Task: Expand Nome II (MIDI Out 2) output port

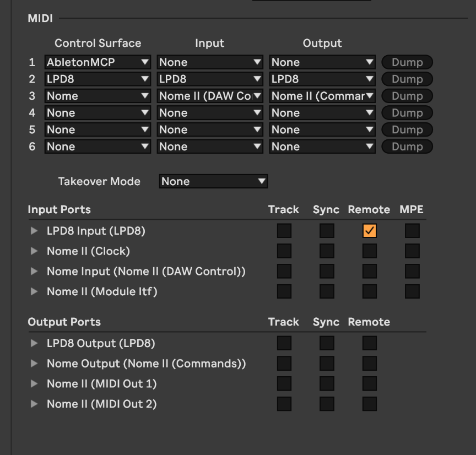Action: click(35, 404)
